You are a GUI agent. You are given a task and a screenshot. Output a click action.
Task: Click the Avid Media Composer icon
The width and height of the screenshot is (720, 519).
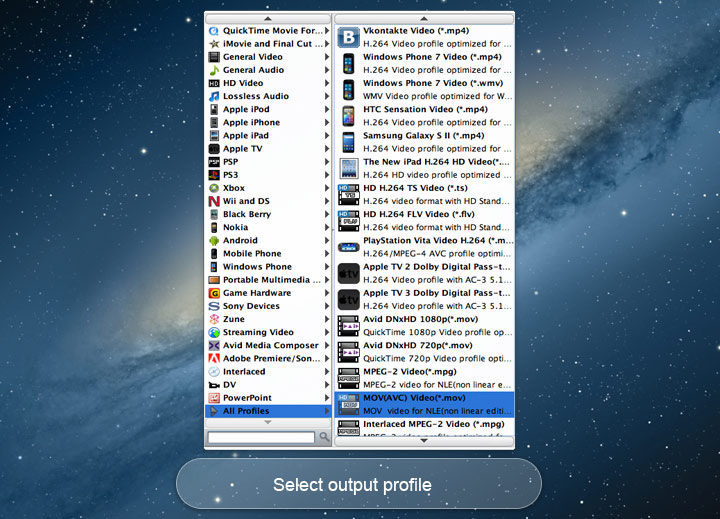coord(214,345)
